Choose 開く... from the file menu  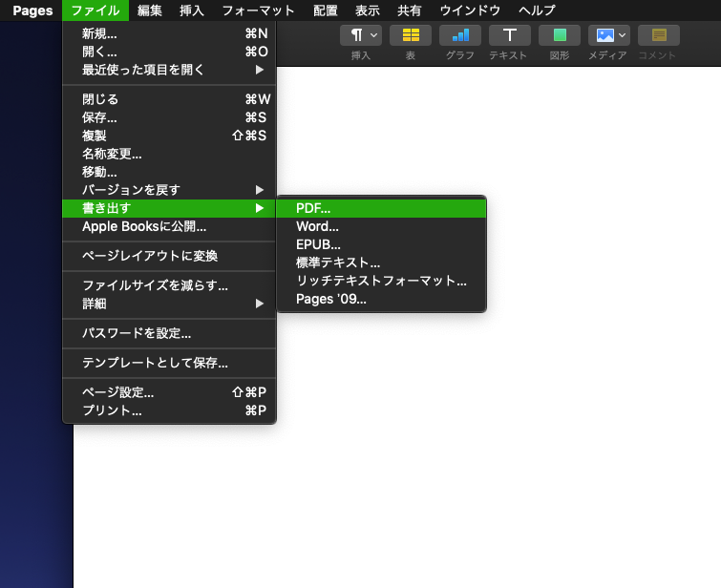[x=169, y=52]
